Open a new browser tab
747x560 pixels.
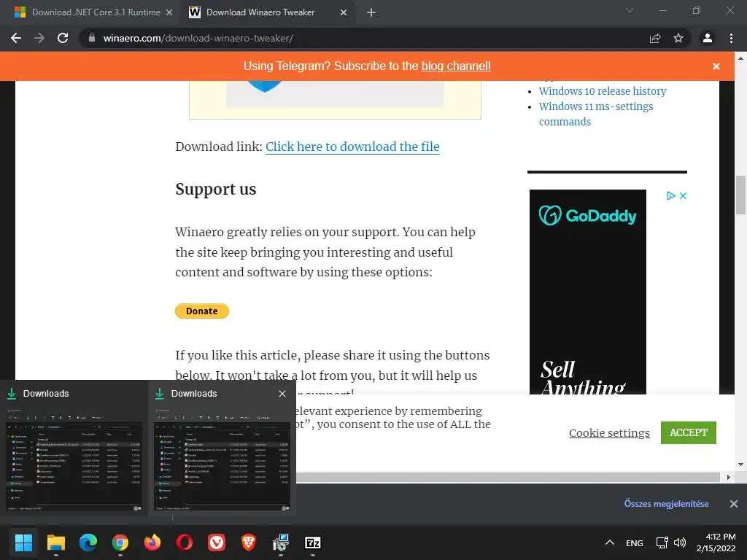(x=371, y=12)
